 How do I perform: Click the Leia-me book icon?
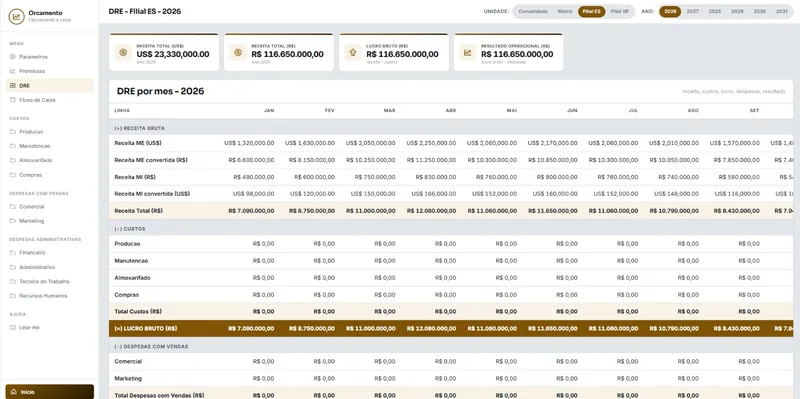(x=13, y=328)
